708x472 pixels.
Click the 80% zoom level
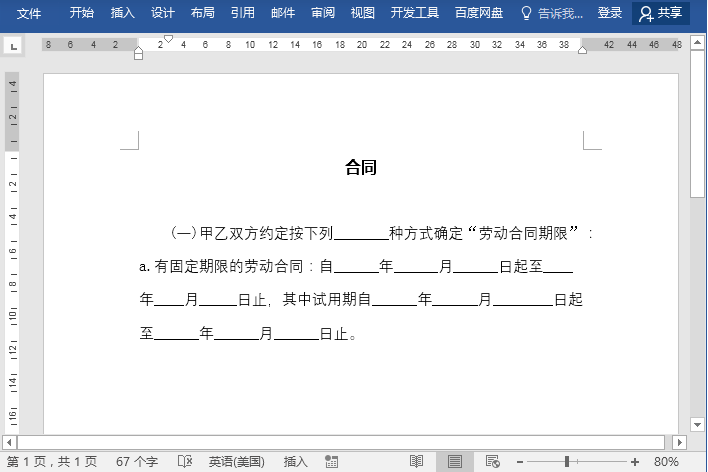[x=666, y=462]
